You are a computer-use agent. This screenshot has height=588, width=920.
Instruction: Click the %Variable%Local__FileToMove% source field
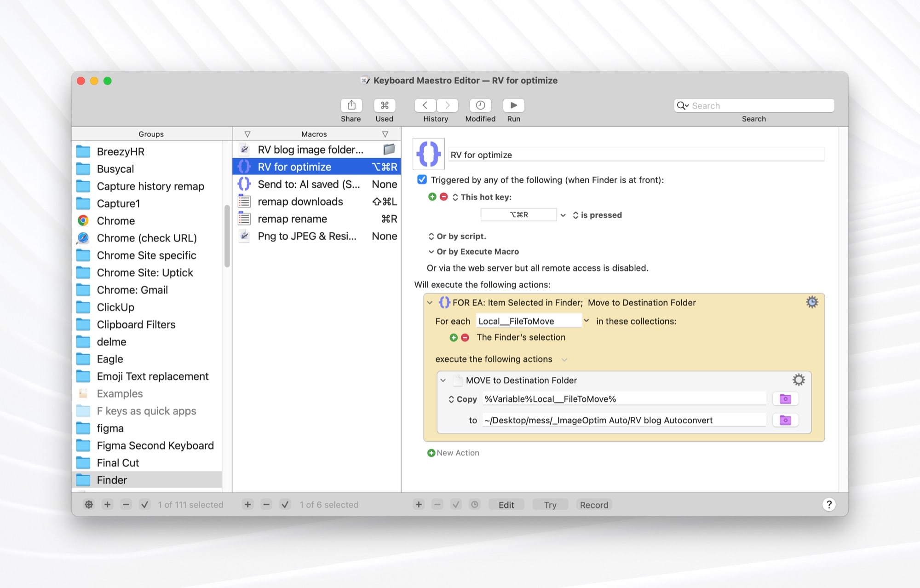click(624, 399)
